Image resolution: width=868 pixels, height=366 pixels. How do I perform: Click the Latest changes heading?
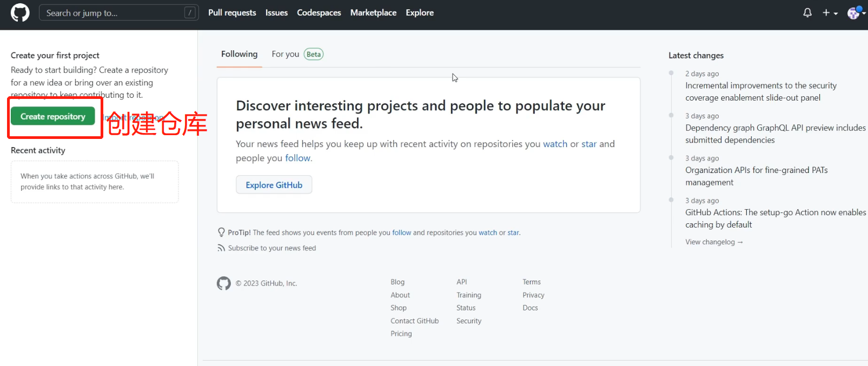coord(696,55)
